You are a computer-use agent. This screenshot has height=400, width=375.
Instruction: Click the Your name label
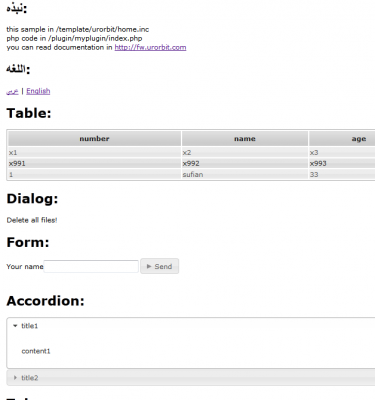[x=25, y=267]
